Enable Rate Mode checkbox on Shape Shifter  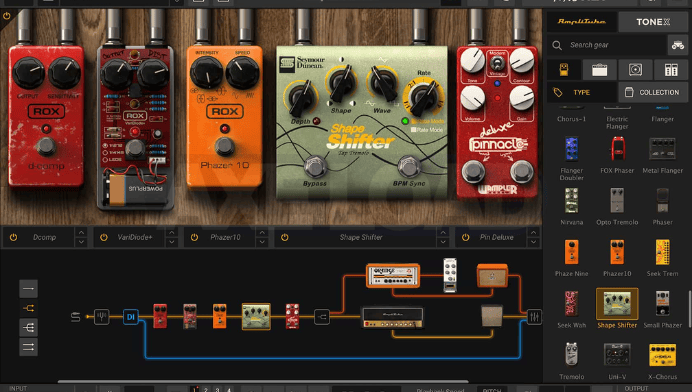pos(414,130)
